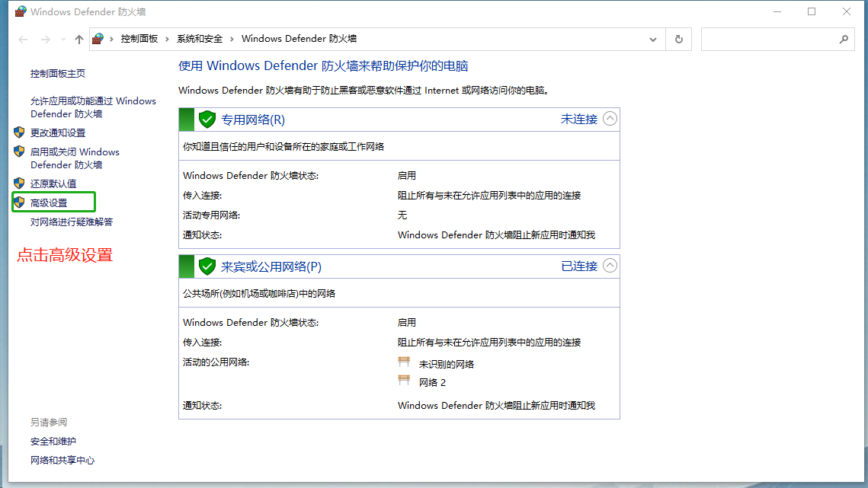Image resolution: width=868 pixels, height=488 pixels.
Task: Click page heading 使用 Windows Defender 防火墙来帮助保护你的电脑
Action: click(323, 65)
